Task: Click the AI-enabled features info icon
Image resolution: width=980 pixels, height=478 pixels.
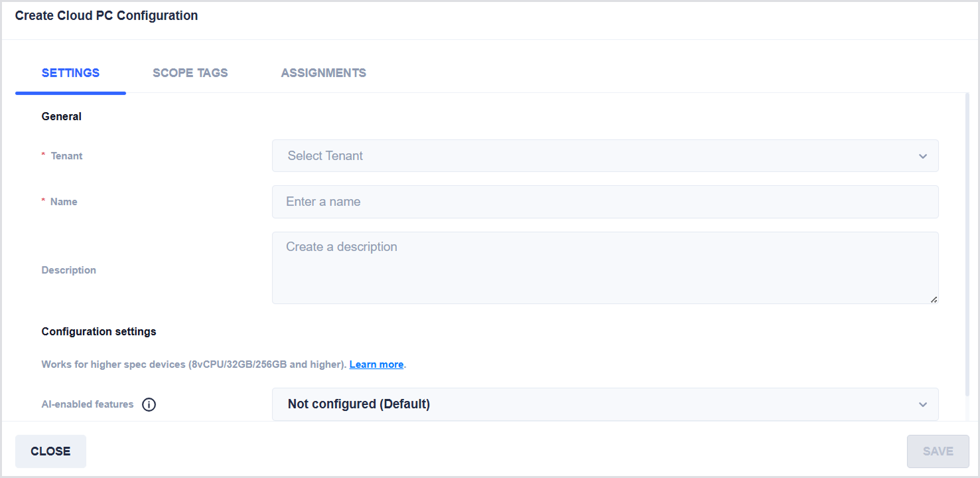Action: (x=149, y=404)
